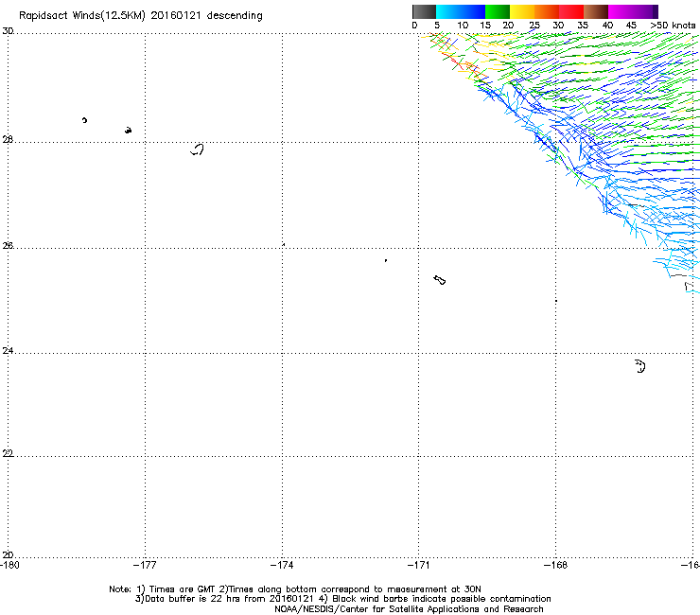Click the 'Data buffer is 22 hrs' note line
Image resolution: width=700 pixels, height=615 pixels.
click(342, 599)
